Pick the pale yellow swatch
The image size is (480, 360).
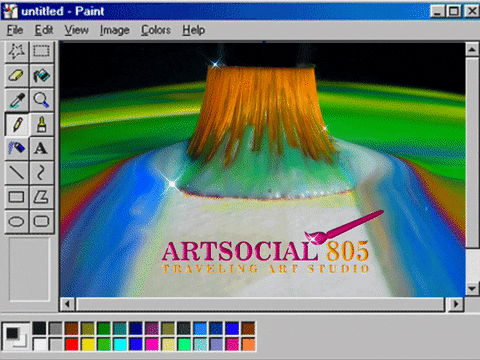point(168,344)
